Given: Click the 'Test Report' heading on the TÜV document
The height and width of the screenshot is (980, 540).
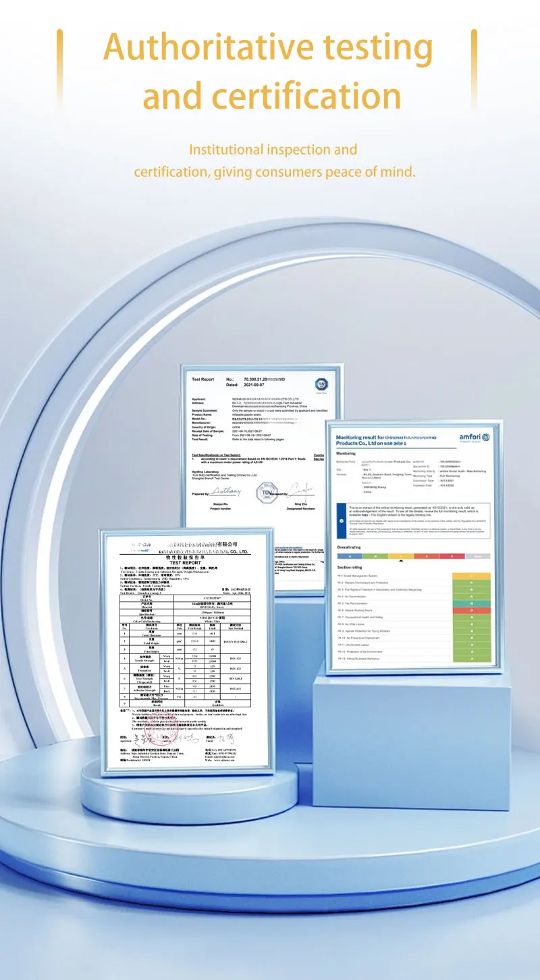Looking at the screenshot, I should (x=202, y=379).
